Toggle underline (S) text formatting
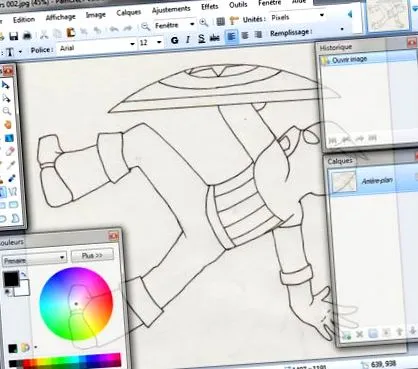The image size is (418, 369). (201, 39)
